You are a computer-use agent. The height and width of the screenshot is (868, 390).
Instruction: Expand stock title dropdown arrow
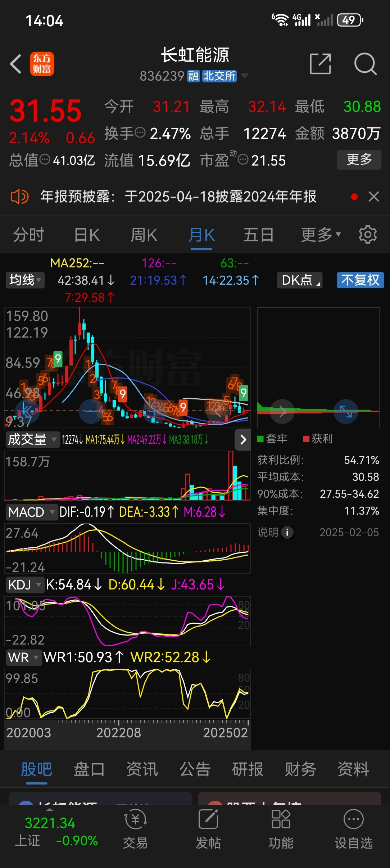(244, 76)
